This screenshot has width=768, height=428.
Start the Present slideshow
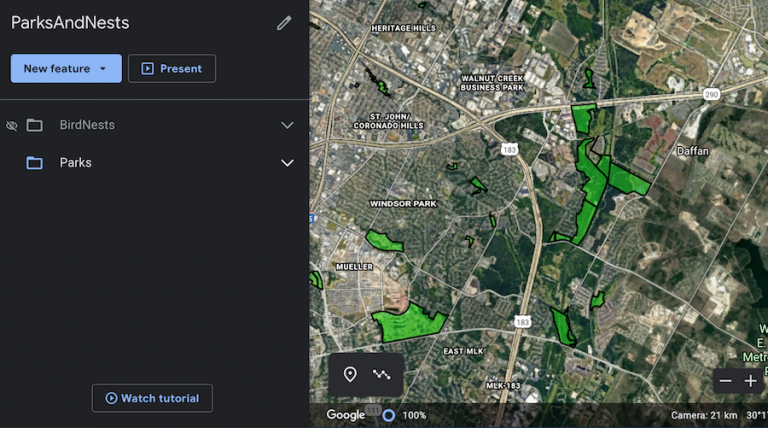pyautogui.click(x=172, y=69)
